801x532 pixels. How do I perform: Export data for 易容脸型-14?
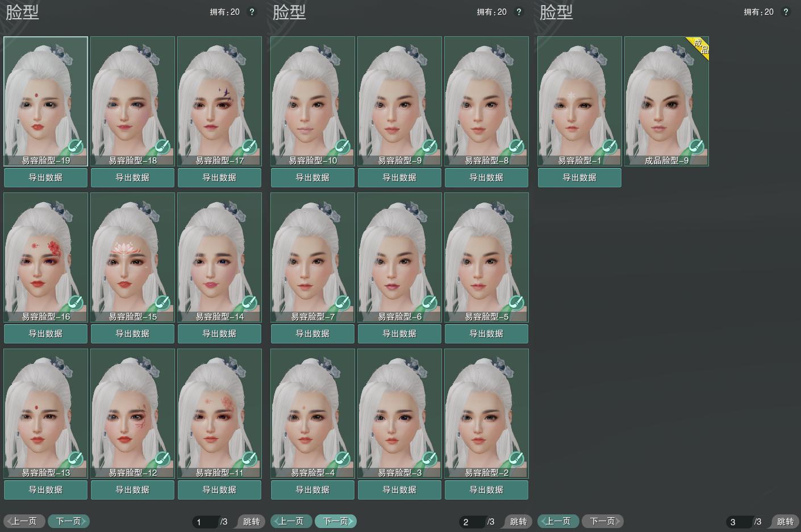[x=220, y=334]
